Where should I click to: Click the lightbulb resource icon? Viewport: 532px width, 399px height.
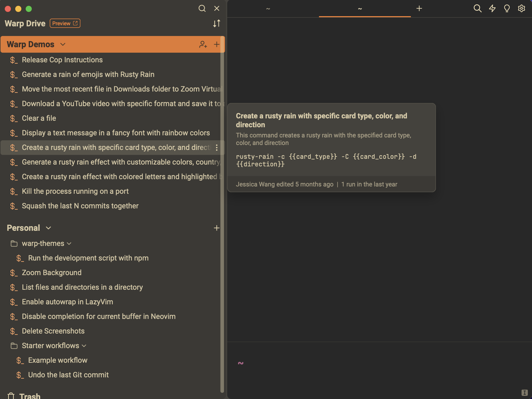point(507,9)
